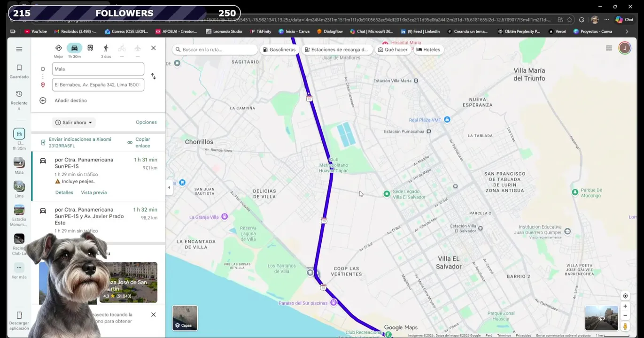
Task: Zoom out on the map
Action: pos(625,315)
